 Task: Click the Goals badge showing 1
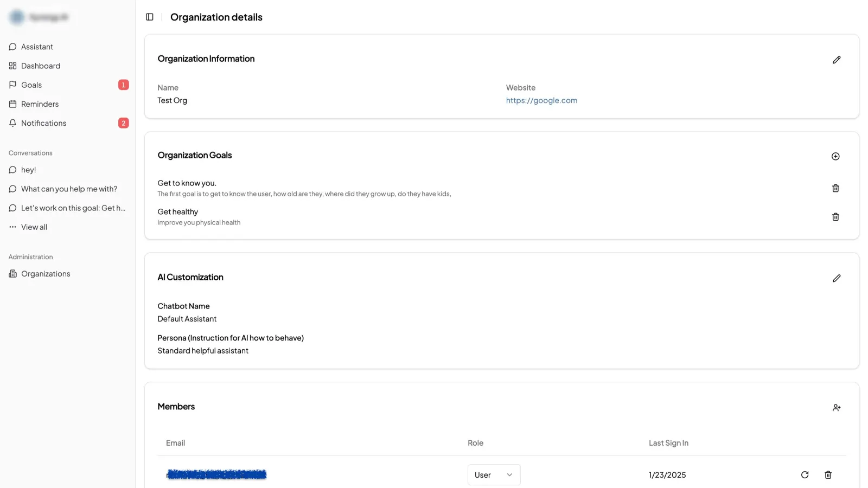pyautogui.click(x=124, y=85)
